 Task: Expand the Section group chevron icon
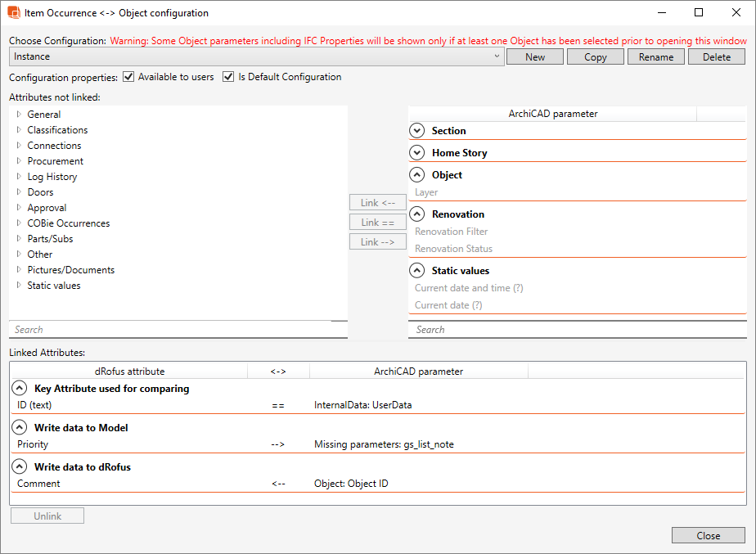click(417, 131)
